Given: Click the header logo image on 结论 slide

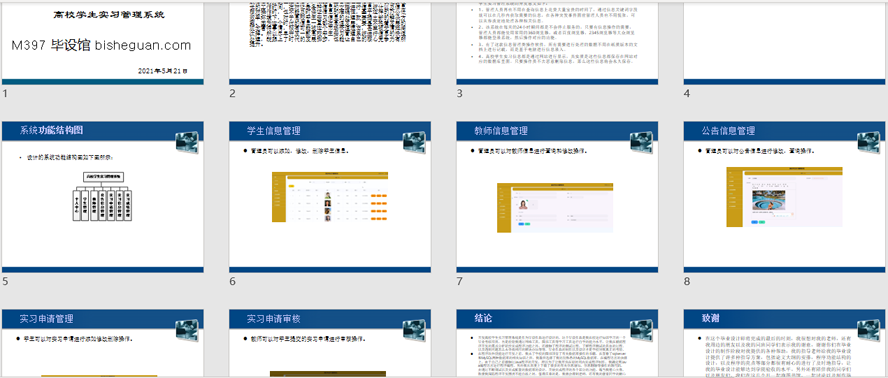Looking at the screenshot, I should point(642,330).
